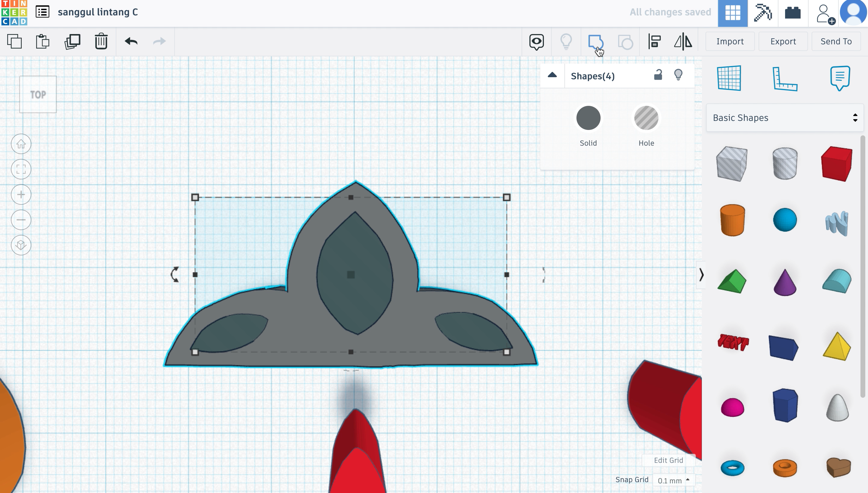868x493 pixels.
Task: Toggle orthographic perspective view
Action: pos(21,245)
